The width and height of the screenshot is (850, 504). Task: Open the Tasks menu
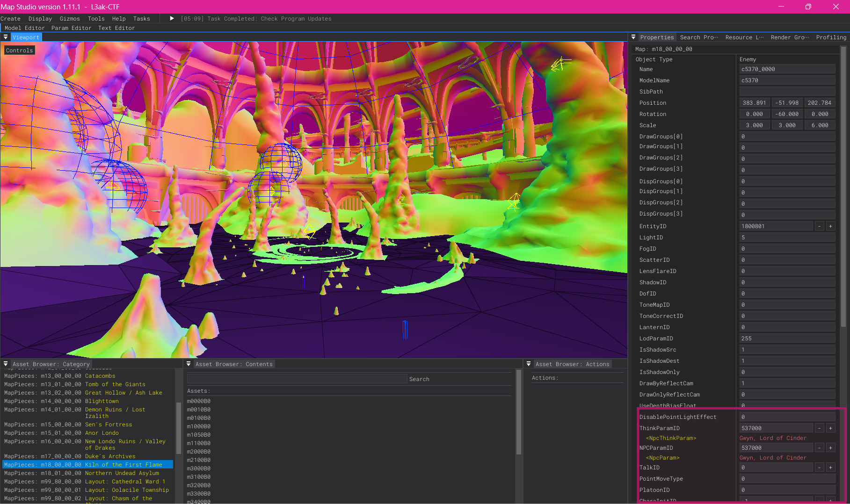(142, 19)
